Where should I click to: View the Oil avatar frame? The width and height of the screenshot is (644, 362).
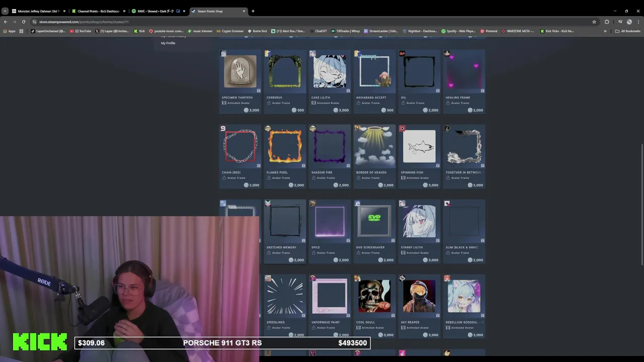coord(419,82)
